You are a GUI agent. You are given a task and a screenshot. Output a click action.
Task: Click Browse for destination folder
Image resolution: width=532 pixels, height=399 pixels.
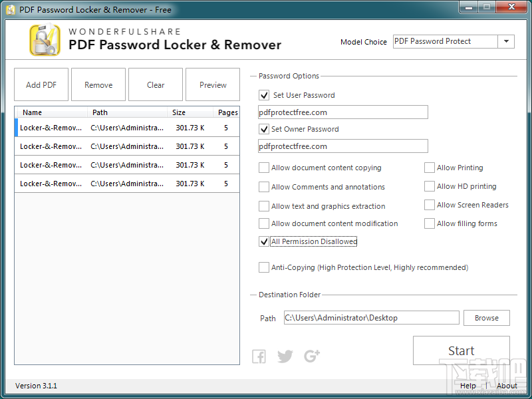487,318
